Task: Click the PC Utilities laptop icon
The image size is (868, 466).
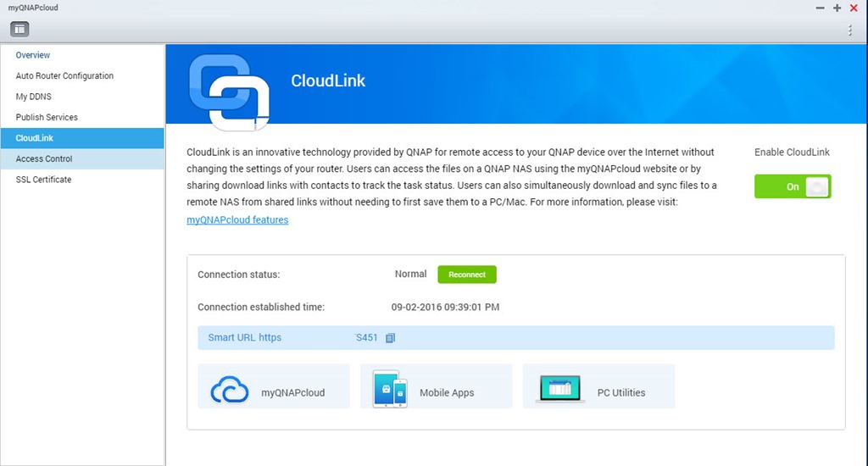Action: (x=560, y=389)
